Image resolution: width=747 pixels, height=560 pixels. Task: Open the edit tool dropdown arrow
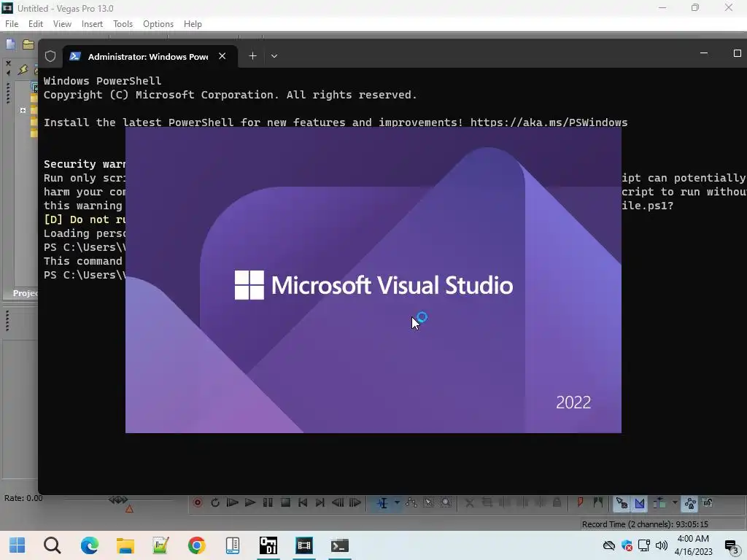coord(397,503)
